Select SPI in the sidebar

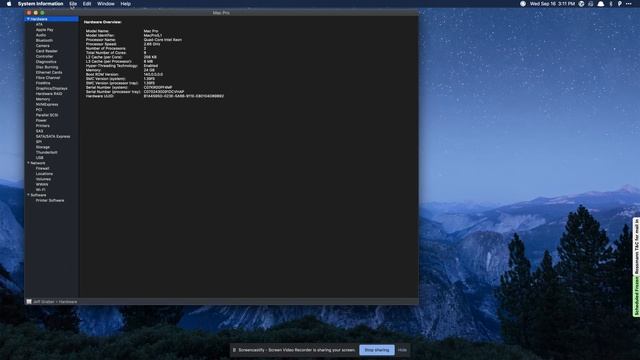coord(39,142)
